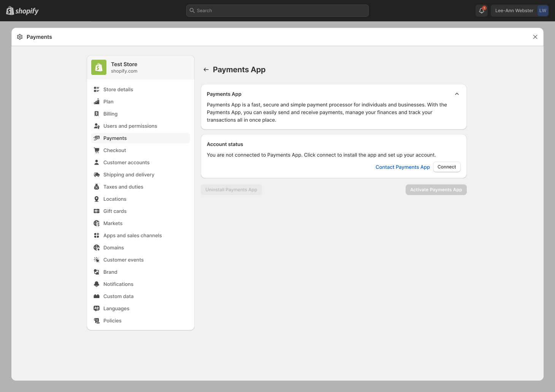Collapse the Payments App description card
Image resolution: width=555 pixels, height=392 pixels.
pyautogui.click(x=457, y=94)
